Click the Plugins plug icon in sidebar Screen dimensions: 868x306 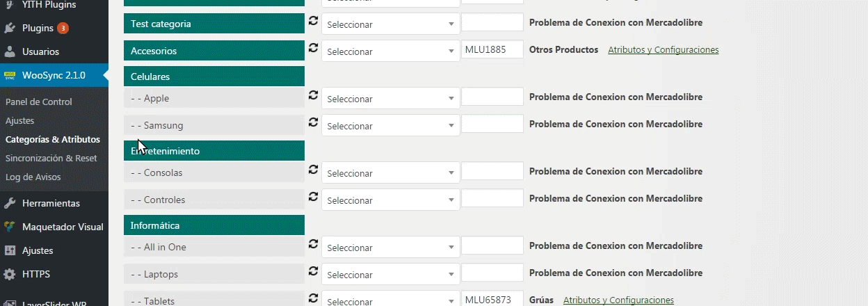pyautogui.click(x=10, y=29)
